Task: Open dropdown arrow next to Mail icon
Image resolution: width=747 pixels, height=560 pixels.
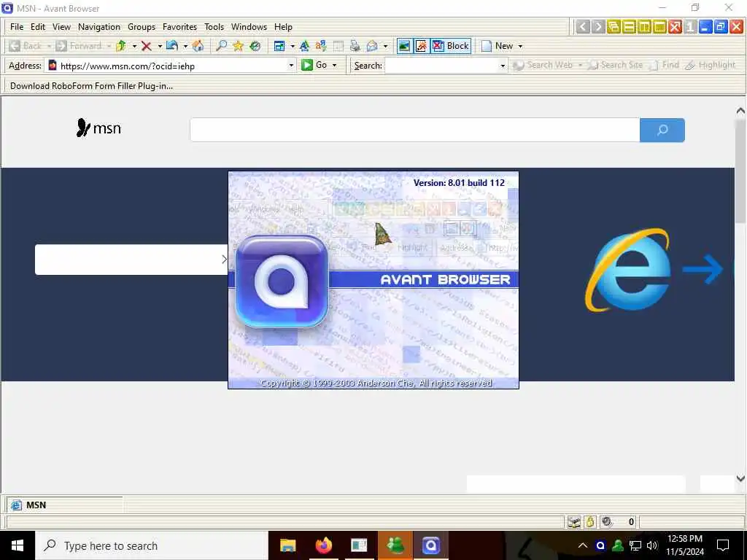Action: 385,46
